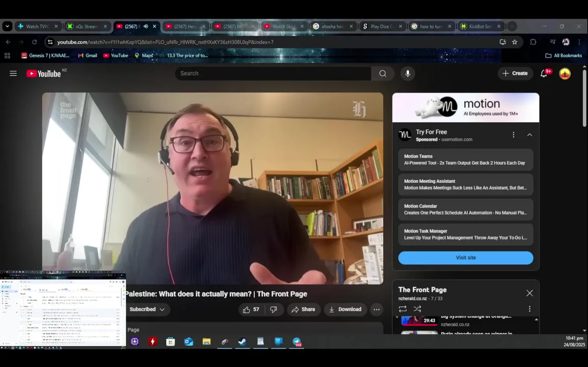Click the YouTube search input field
The image size is (588, 367).
[x=273, y=73]
